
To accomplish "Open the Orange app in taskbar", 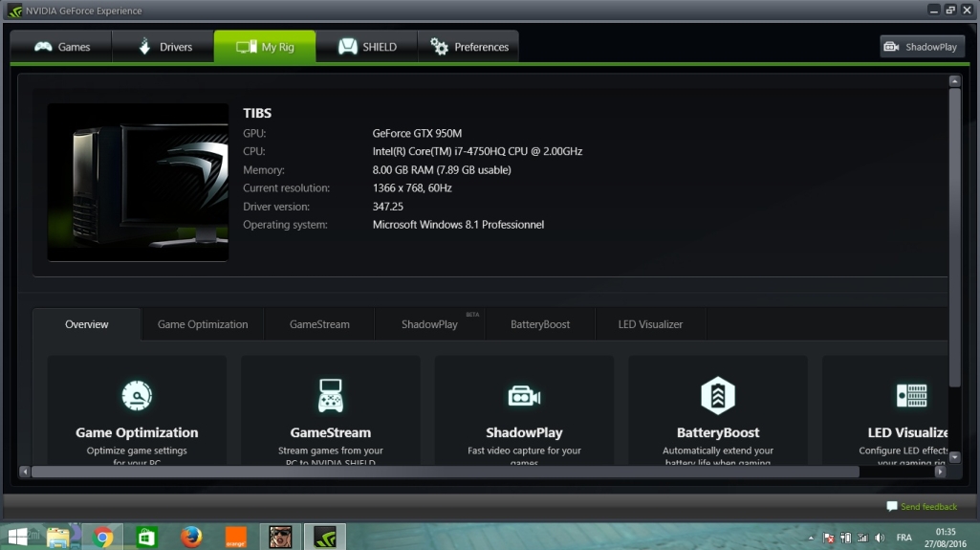I will click(235, 537).
